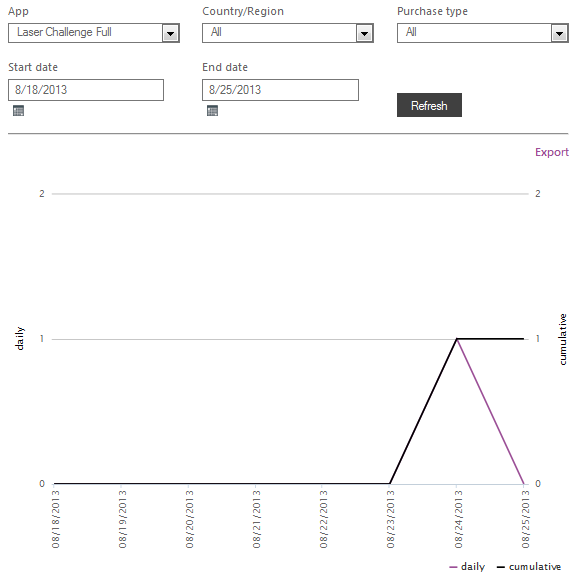The height and width of the screenshot is (586, 580).
Task: Click the chart peak point at 08/24/2013
Action: coord(457,339)
